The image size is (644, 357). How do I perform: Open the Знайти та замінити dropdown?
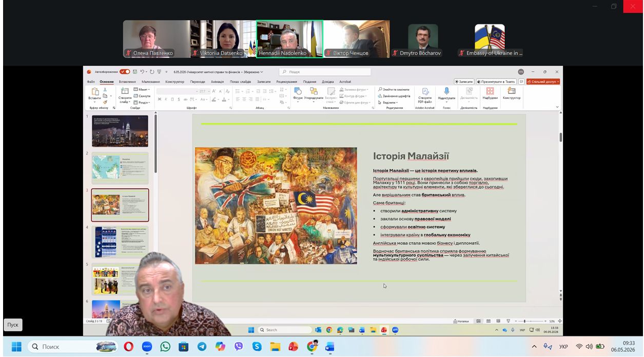point(394,89)
